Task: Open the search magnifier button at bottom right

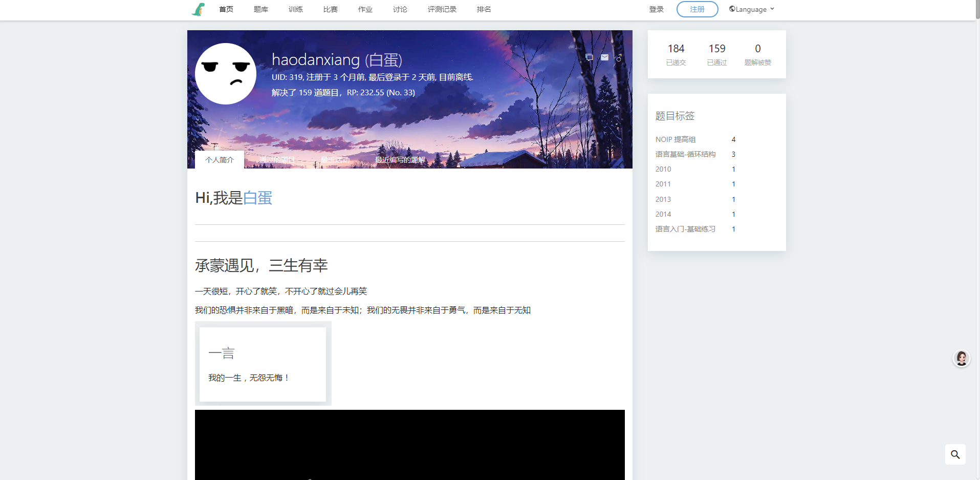Action: [x=955, y=454]
